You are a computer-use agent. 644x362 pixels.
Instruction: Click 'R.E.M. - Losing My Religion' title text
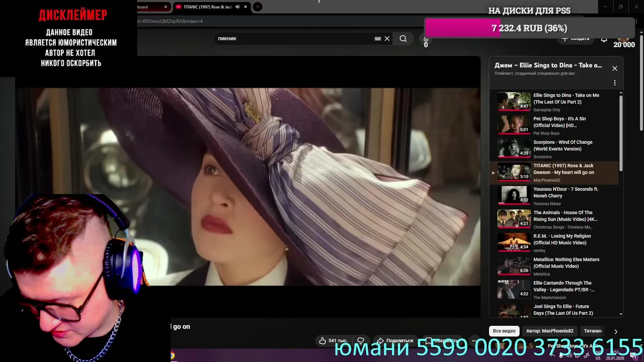click(x=562, y=239)
